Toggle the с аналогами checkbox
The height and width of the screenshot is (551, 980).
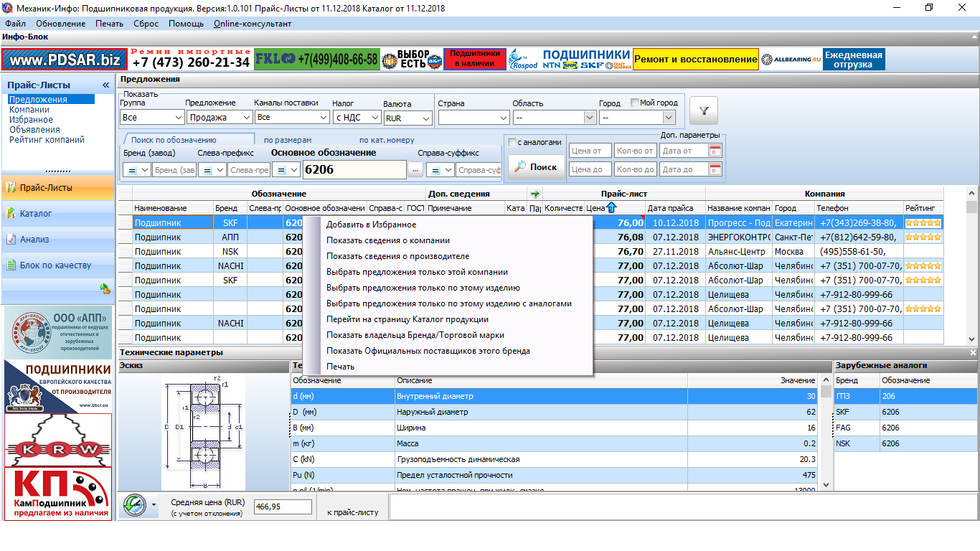[x=512, y=142]
